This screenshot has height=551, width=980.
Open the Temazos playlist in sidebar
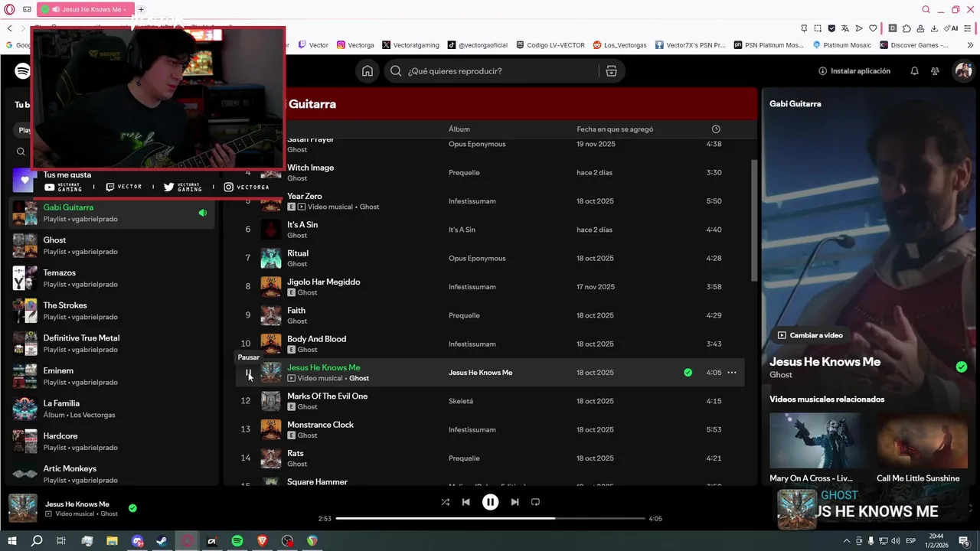tap(112, 279)
